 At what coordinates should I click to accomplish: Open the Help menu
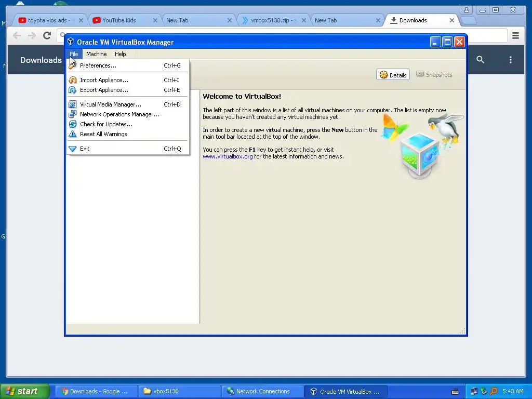(x=120, y=54)
